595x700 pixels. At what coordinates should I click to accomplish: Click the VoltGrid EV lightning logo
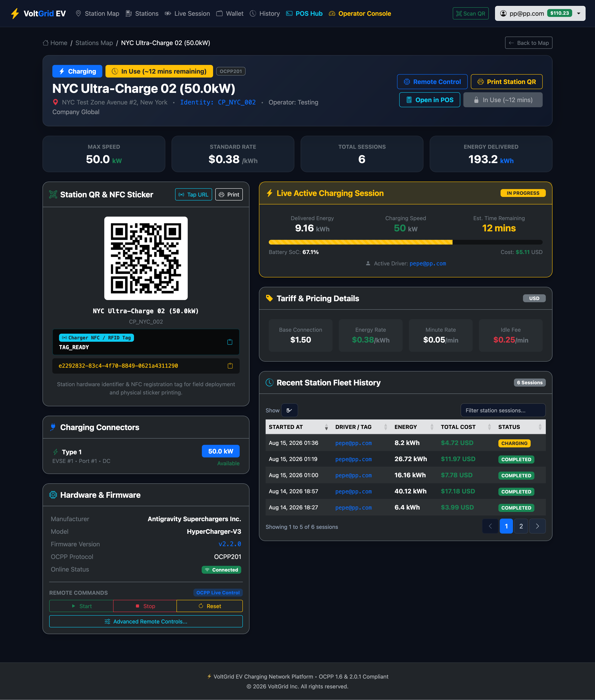(15, 14)
